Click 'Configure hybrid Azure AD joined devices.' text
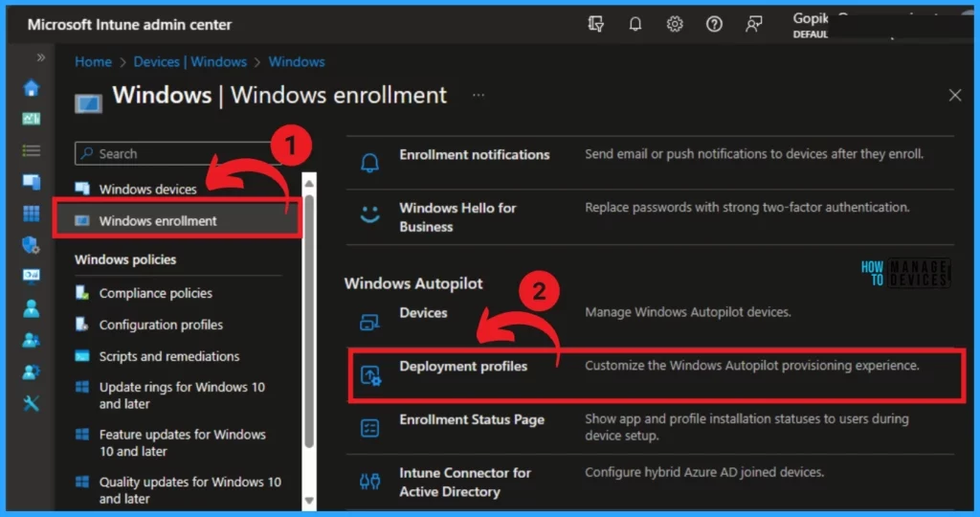 (704, 472)
